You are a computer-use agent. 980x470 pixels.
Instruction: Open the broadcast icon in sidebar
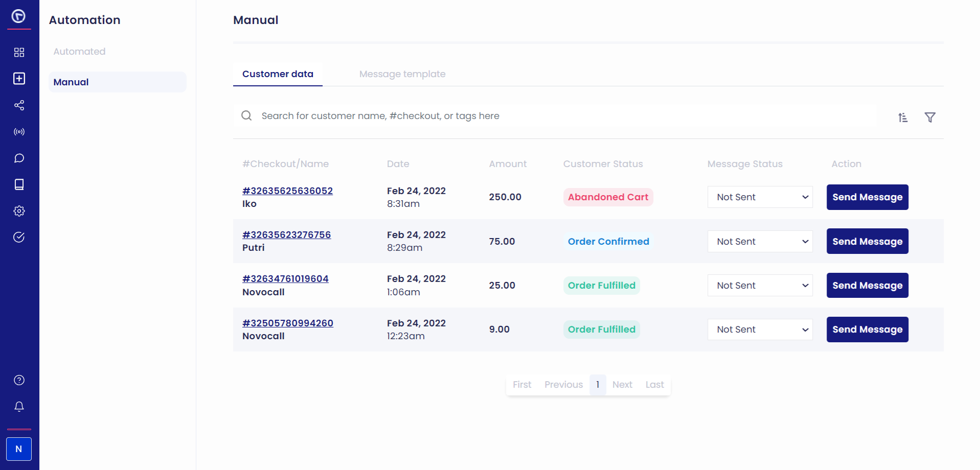click(x=19, y=132)
